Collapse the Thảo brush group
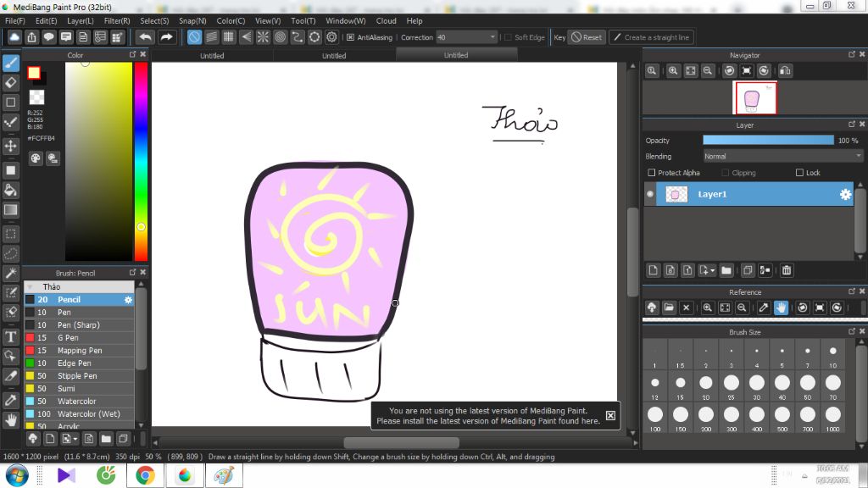The height and width of the screenshot is (488, 868). pos(31,286)
